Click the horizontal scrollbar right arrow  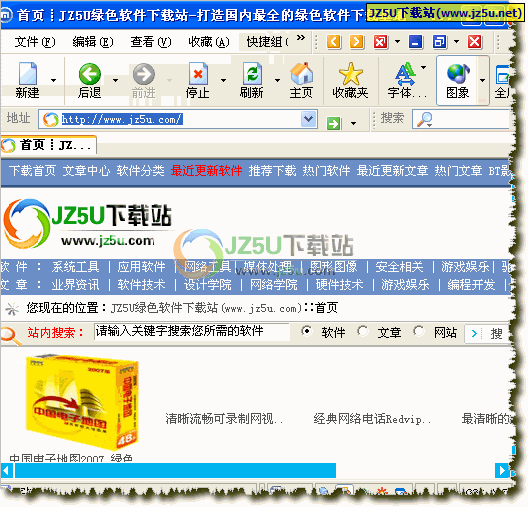point(502,471)
